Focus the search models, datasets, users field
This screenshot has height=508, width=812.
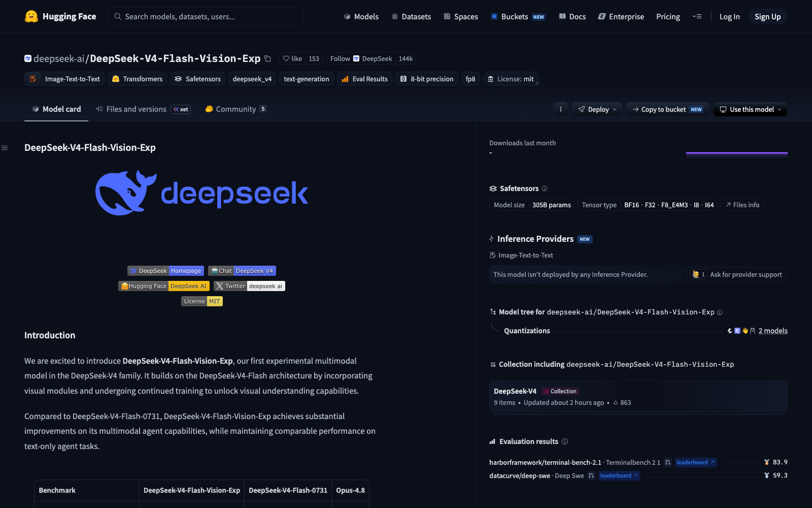[206, 16]
